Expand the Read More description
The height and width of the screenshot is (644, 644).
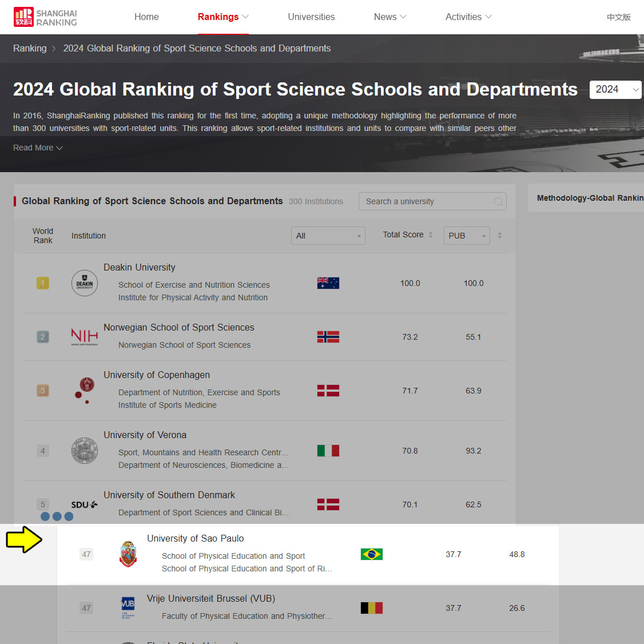pyautogui.click(x=38, y=148)
